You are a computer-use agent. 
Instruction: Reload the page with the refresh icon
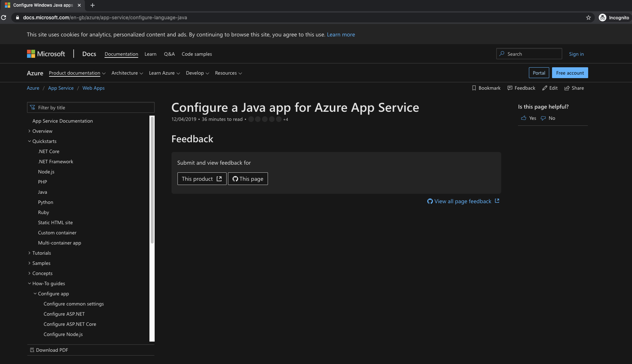4,18
